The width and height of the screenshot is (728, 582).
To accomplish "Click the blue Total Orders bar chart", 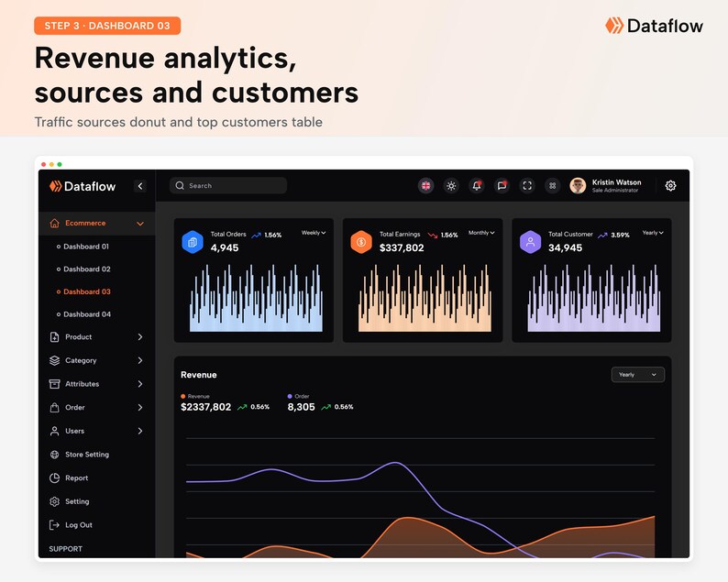I will click(256, 298).
